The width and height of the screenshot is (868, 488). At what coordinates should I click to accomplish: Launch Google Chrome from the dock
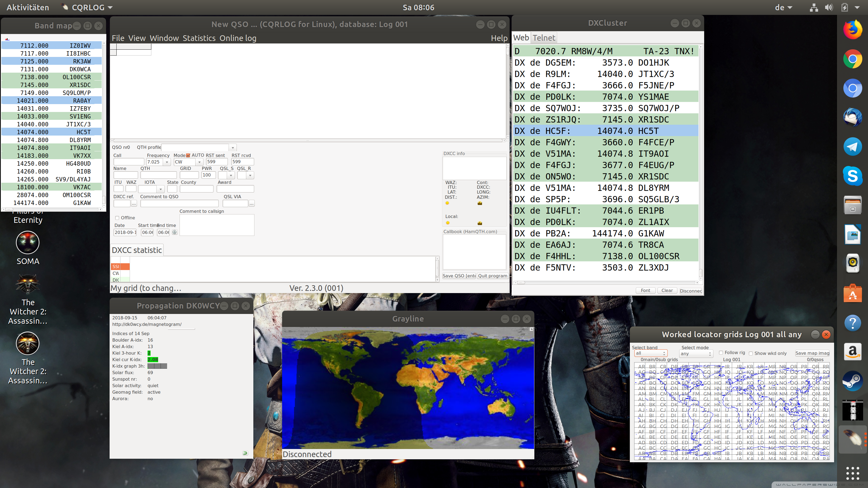pos(853,59)
